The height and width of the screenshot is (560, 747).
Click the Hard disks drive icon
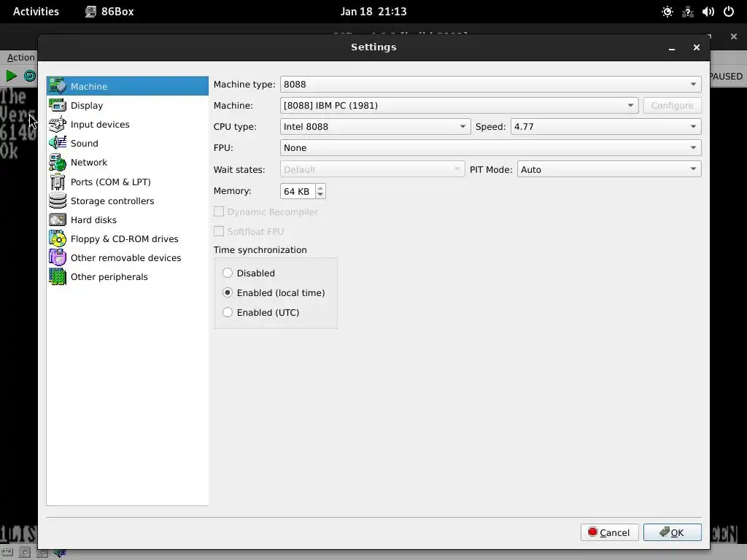pyautogui.click(x=58, y=219)
